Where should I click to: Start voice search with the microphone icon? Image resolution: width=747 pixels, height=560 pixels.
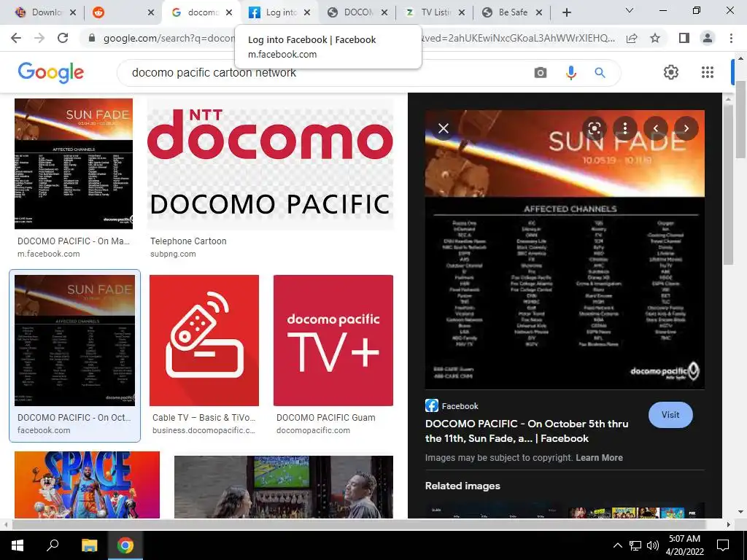570,72
